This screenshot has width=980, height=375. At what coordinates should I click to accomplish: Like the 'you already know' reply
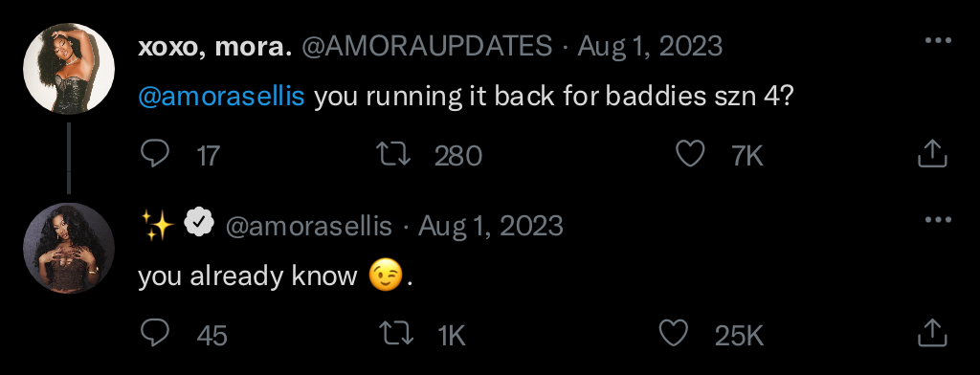click(674, 334)
